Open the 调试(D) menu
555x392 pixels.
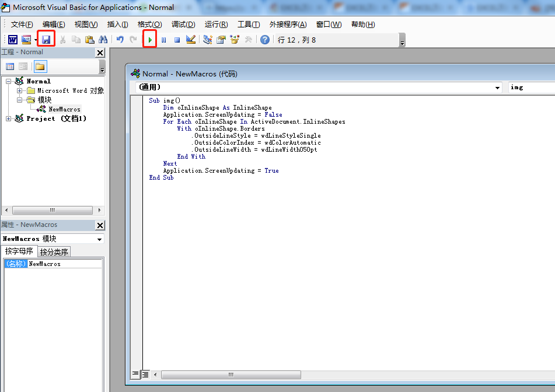tap(183, 24)
